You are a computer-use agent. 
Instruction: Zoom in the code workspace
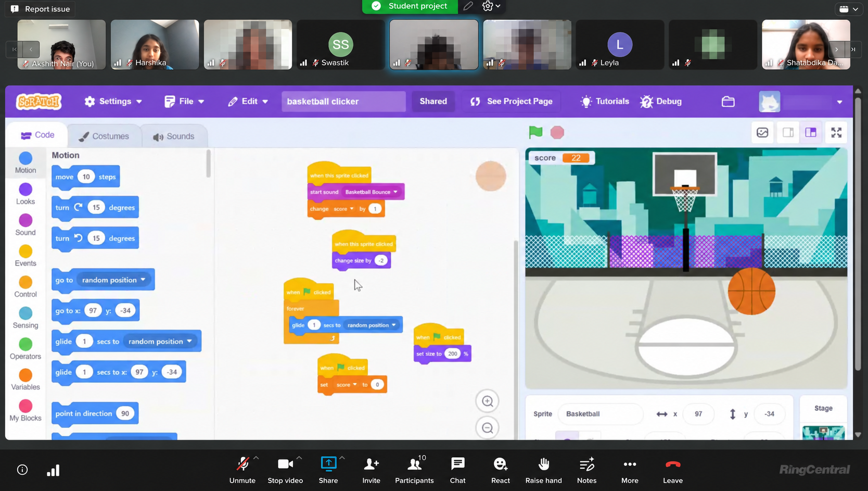(488, 401)
